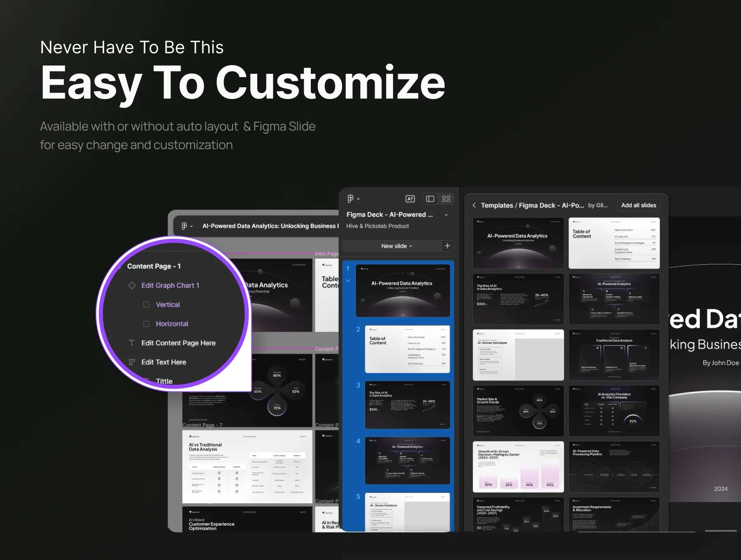Screen dimensions: 741x560
Task: Pick The Rise of AI template
Action: (x=518, y=299)
